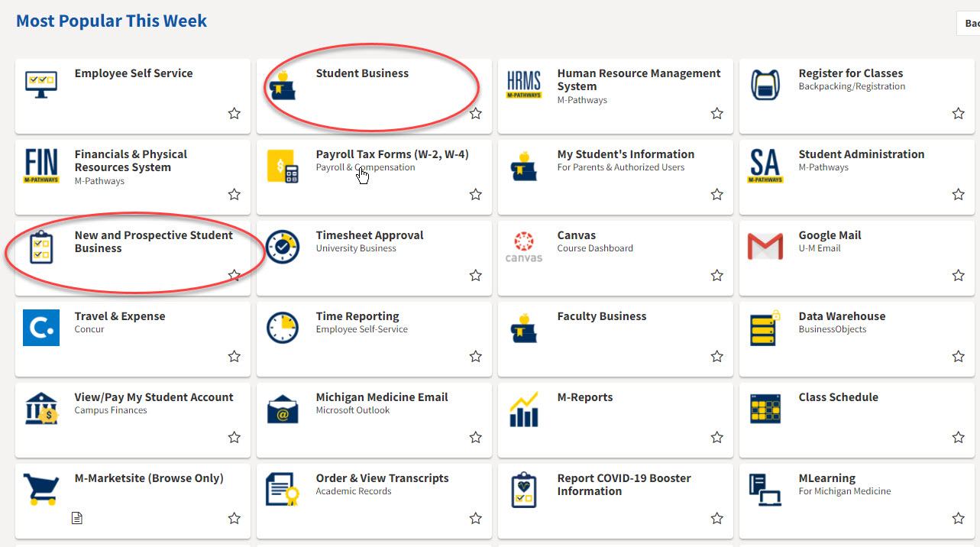Open Order & View Transcripts
Image resolution: width=980 pixels, height=547 pixels.
click(382, 478)
